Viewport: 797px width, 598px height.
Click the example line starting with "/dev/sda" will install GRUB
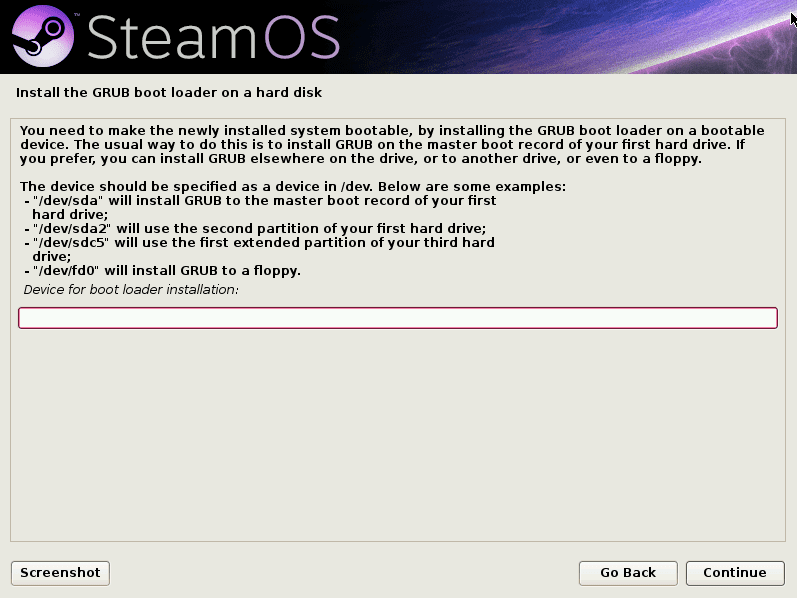click(260, 207)
